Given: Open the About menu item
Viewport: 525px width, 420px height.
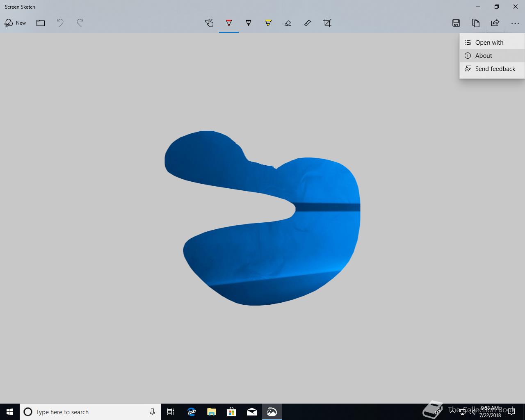Looking at the screenshot, I should (492, 56).
